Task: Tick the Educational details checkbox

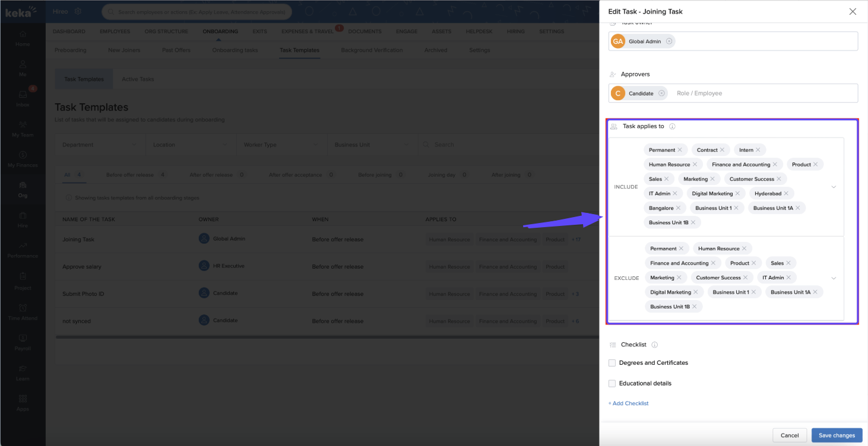Action: 612,384
